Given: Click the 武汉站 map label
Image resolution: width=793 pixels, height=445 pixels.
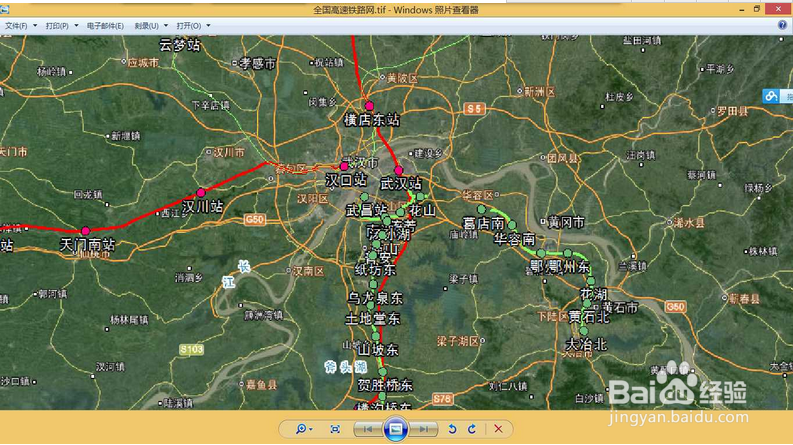Looking at the screenshot, I should (x=401, y=184).
